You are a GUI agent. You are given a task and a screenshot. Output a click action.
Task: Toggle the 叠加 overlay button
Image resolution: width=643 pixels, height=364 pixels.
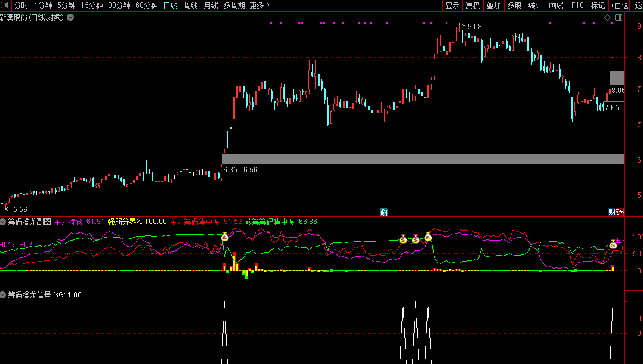tap(493, 6)
